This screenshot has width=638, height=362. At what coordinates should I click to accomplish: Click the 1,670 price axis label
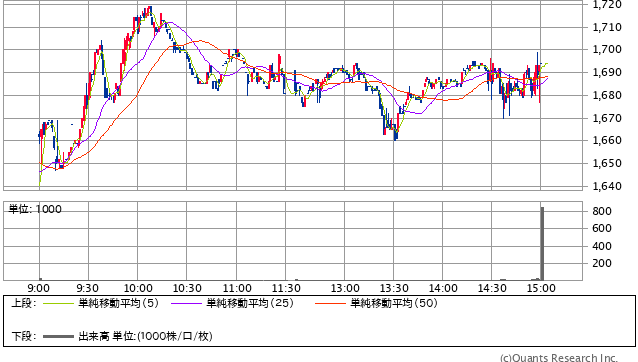click(607, 118)
